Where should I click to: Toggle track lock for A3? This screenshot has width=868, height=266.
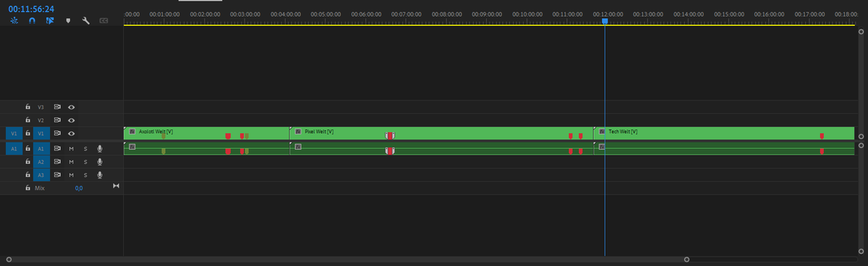[27, 175]
